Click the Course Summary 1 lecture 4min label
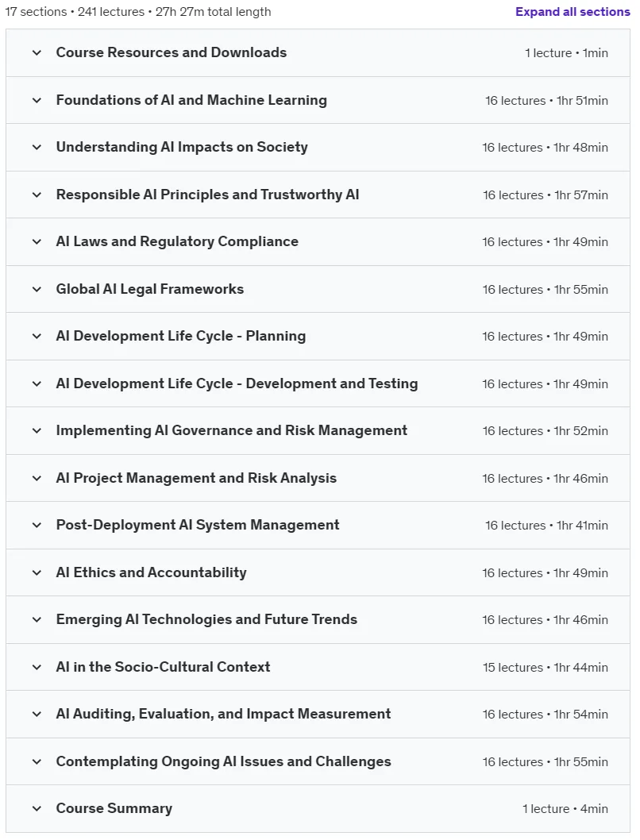Screen dimensions: 640x840 tap(565, 809)
